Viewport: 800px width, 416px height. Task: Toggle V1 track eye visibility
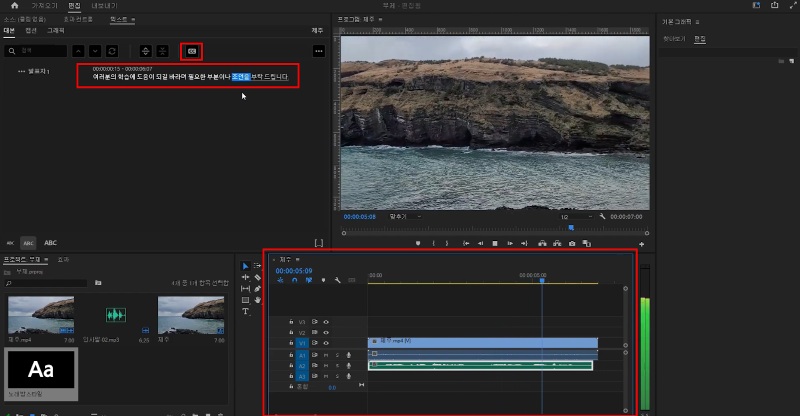click(326, 343)
